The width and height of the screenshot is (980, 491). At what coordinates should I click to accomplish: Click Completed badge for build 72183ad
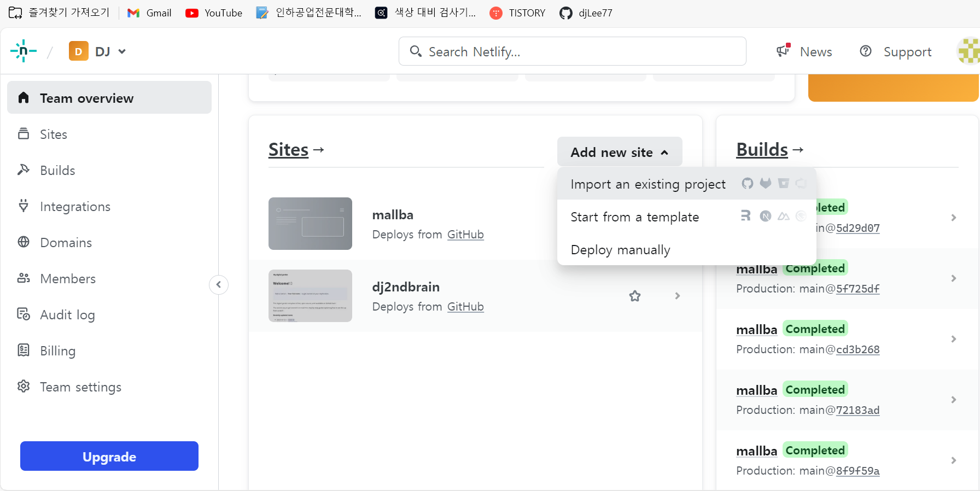point(815,389)
